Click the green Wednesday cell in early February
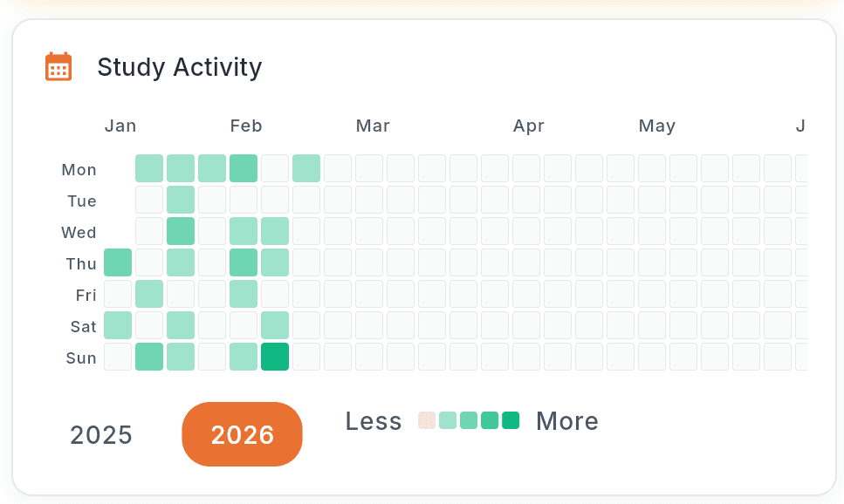Screen dimensions: 844x504 click(244, 231)
